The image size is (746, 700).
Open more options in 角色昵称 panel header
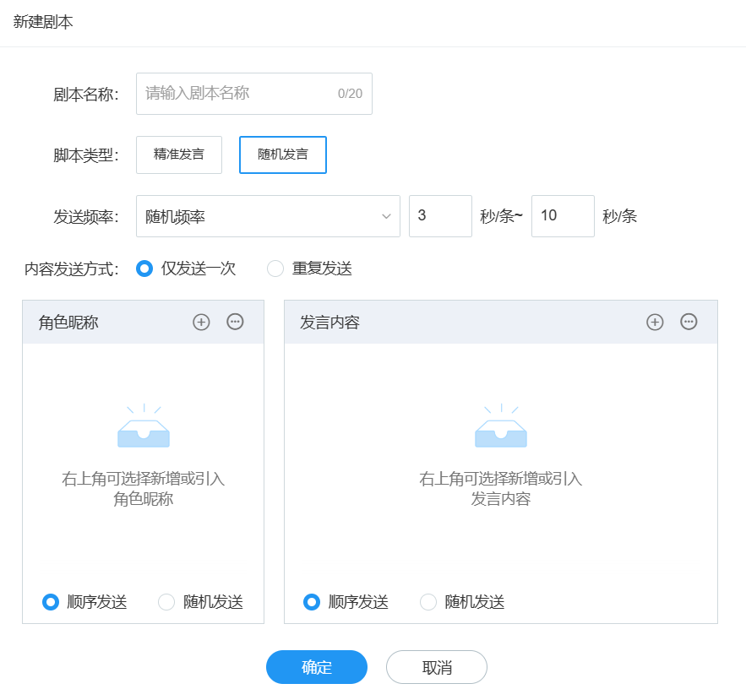tap(235, 322)
